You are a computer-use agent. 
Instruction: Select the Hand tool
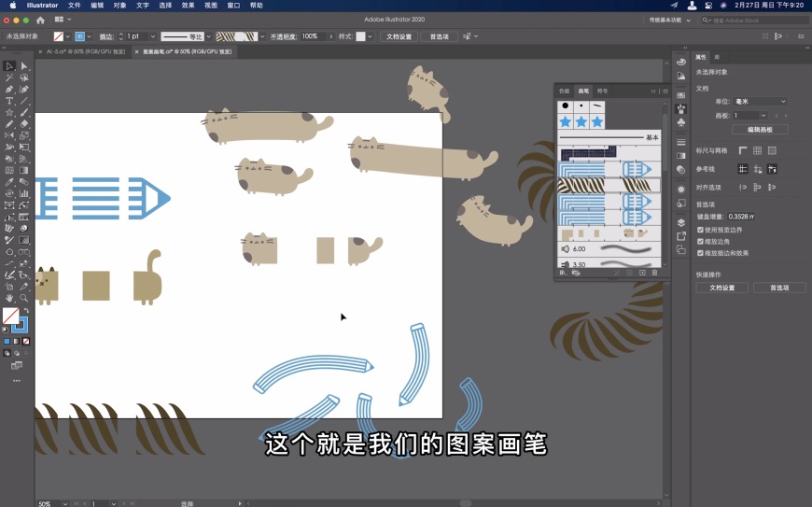(x=9, y=298)
